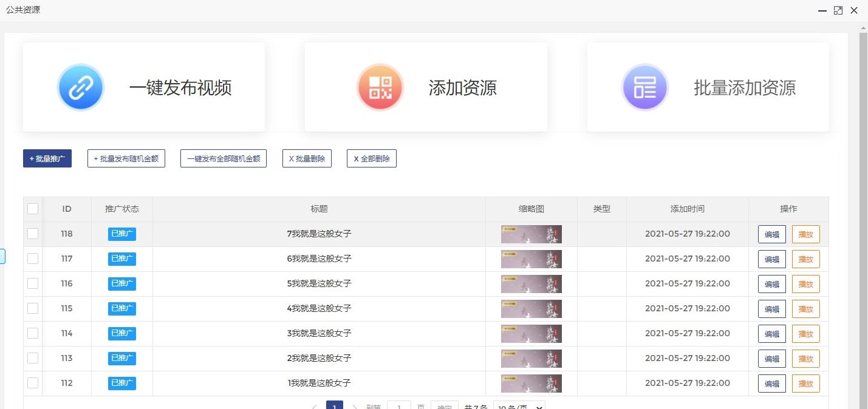Viewport: 868px width, 409px height.
Task: Check the checkbox for row ID 118
Action: [33, 234]
